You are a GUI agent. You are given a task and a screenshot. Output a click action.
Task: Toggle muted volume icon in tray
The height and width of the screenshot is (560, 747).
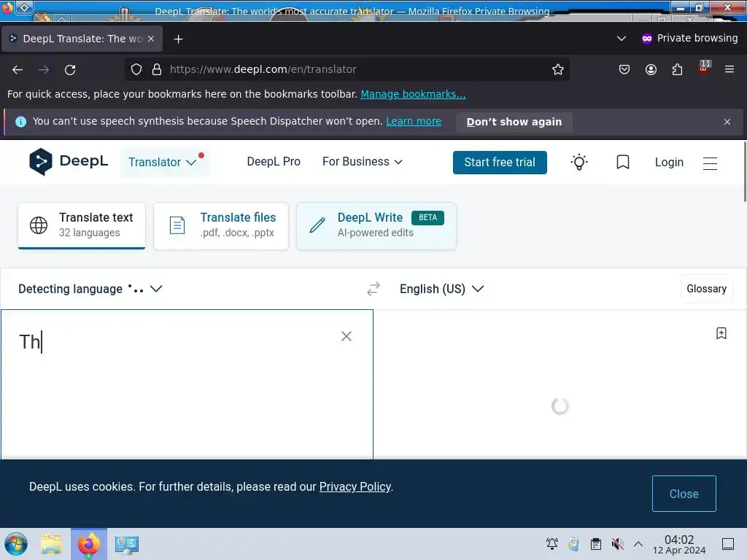(617, 544)
